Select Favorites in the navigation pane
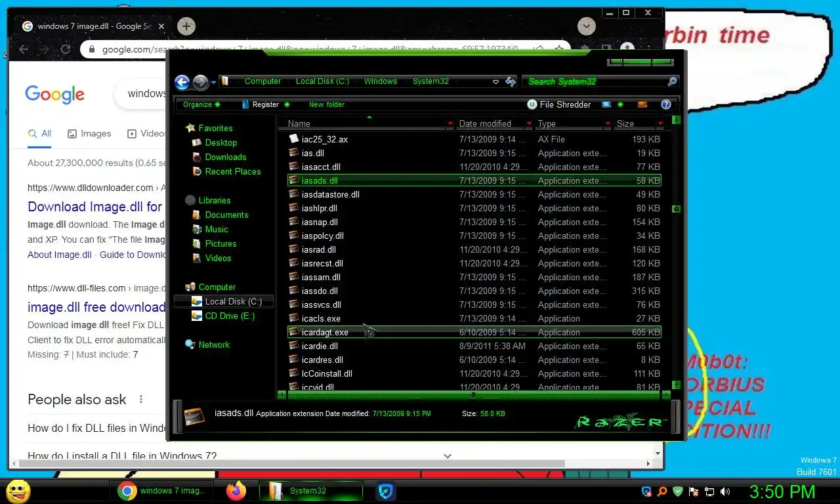The image size is (840, 504). pos(215,128)
